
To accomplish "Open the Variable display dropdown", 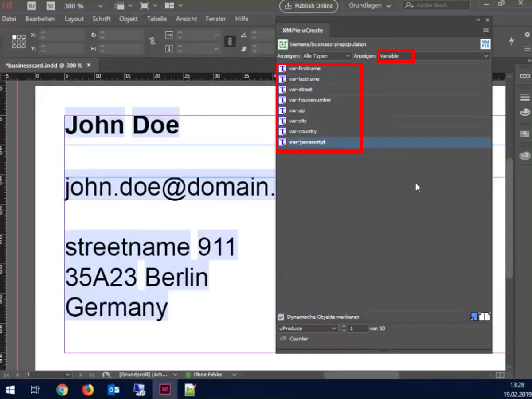I will click(434, 56).
